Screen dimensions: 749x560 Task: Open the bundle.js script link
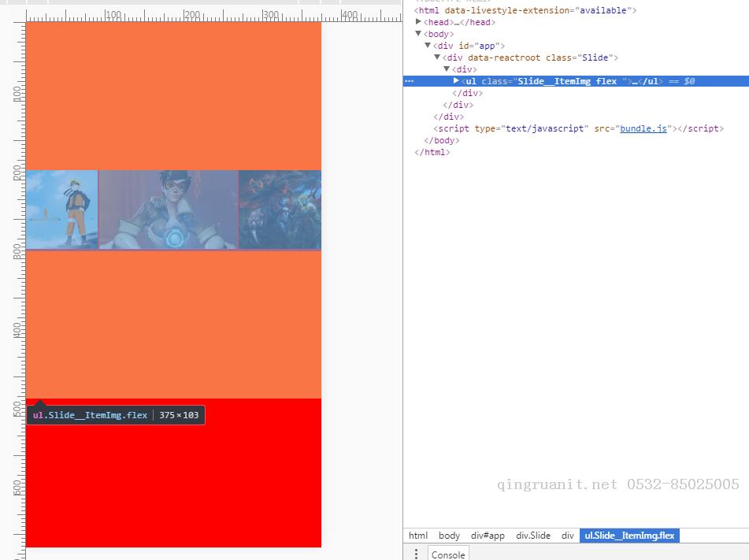point(643,128)
